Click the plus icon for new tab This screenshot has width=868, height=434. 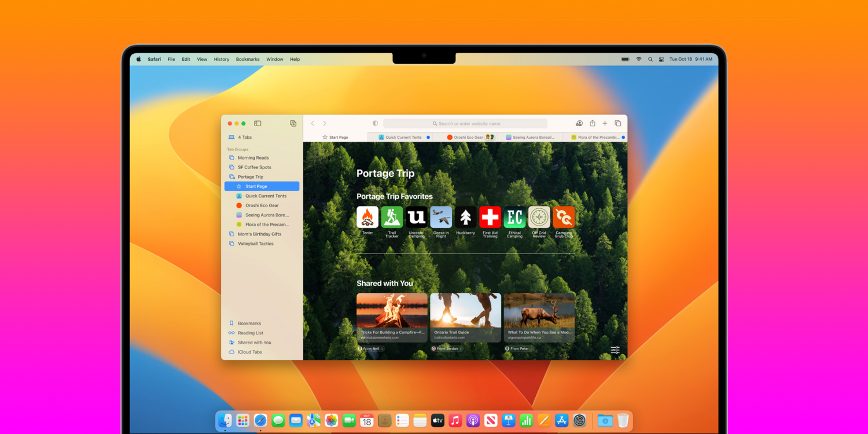click(605, 123)
